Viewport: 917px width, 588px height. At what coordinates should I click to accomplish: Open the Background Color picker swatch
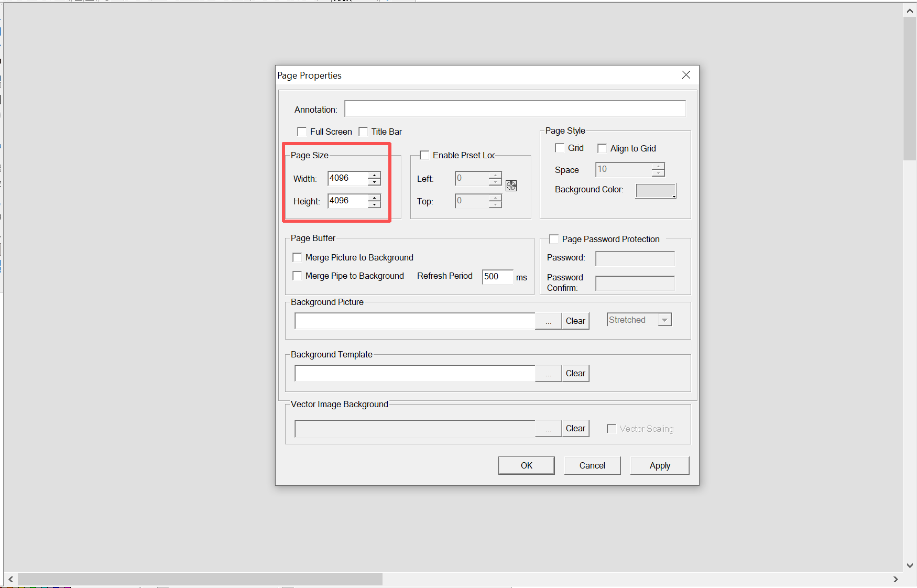point(656,191)
